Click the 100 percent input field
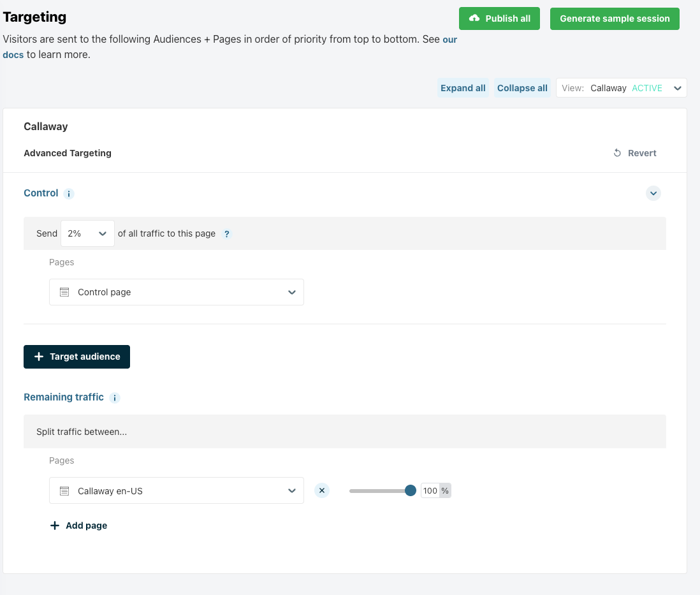700x595 pixels. tap(430, 490)
